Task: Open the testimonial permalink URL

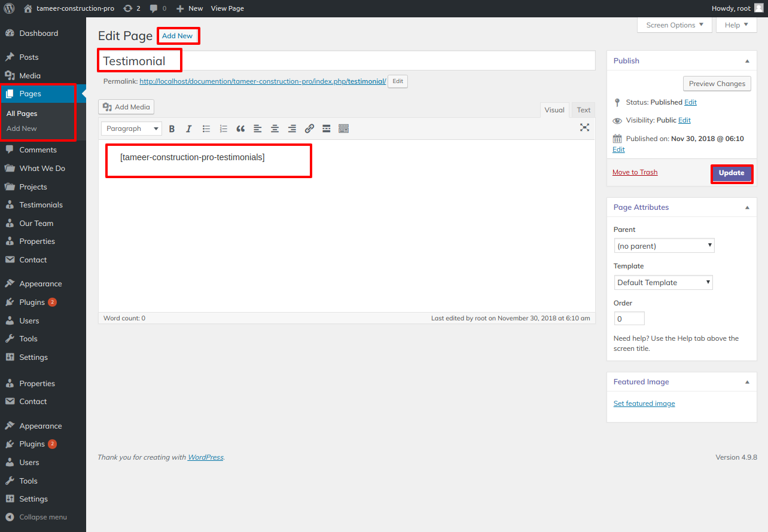Action: coord(263,81)
